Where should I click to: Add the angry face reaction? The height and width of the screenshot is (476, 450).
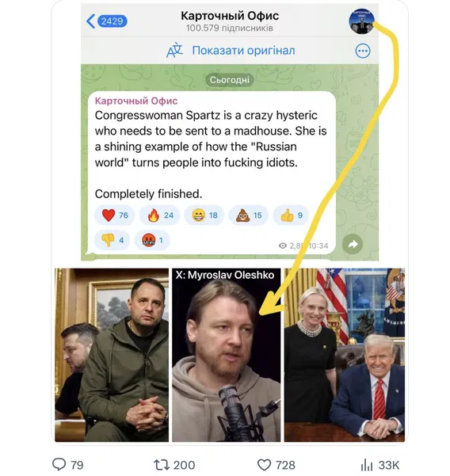coord(152,240)
